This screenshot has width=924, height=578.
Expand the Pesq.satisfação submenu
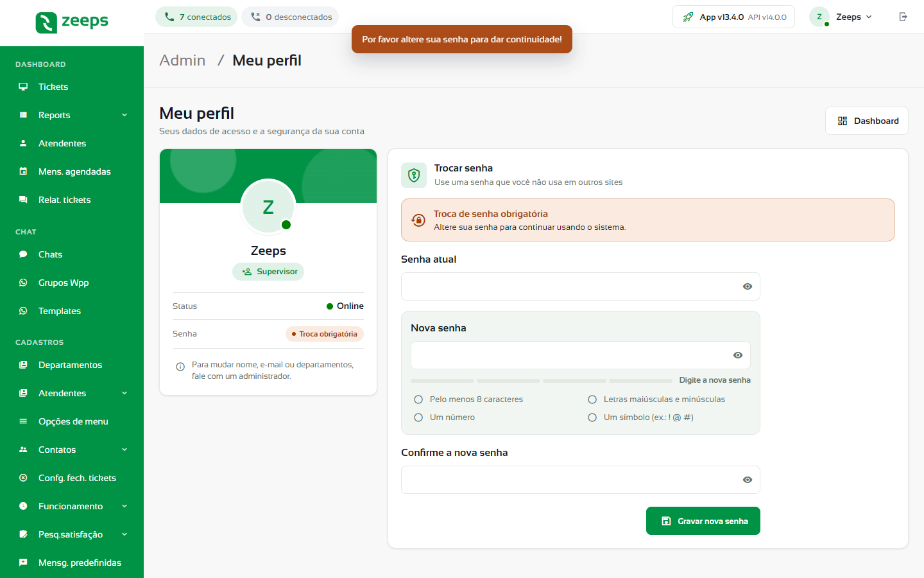click(x=124, y=534)
